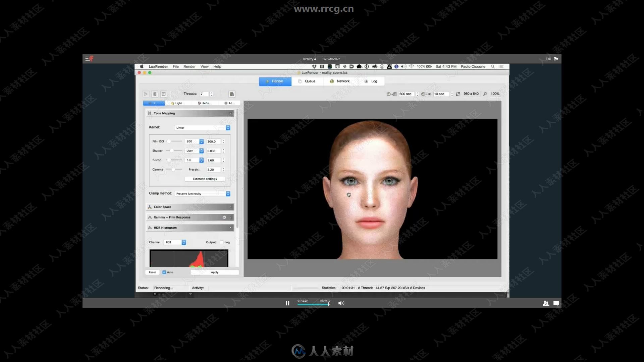This screenshot has height=362, width=644.
Task: Click the zoom magnifier icon near 100%
Action: point(485,94)
